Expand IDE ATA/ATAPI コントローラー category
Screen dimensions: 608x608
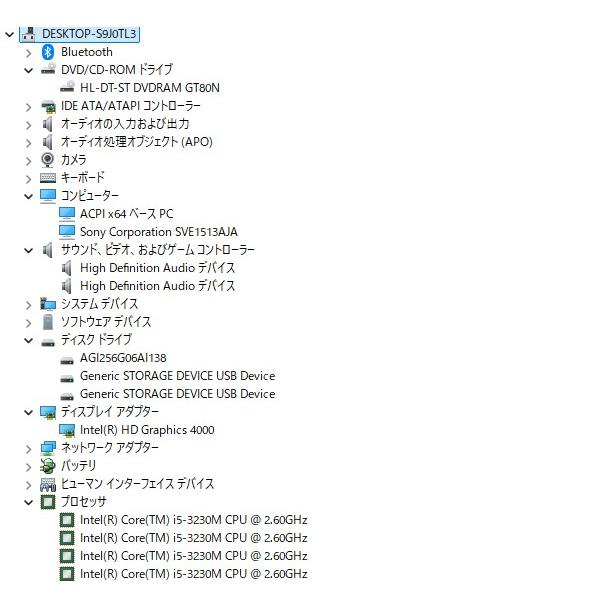28,107
